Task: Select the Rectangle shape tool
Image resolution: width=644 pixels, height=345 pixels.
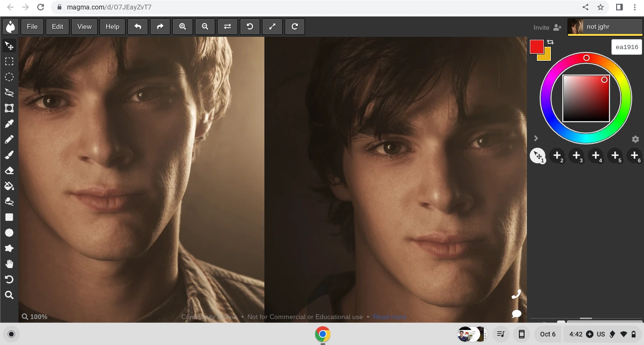Action: [9, 217]
